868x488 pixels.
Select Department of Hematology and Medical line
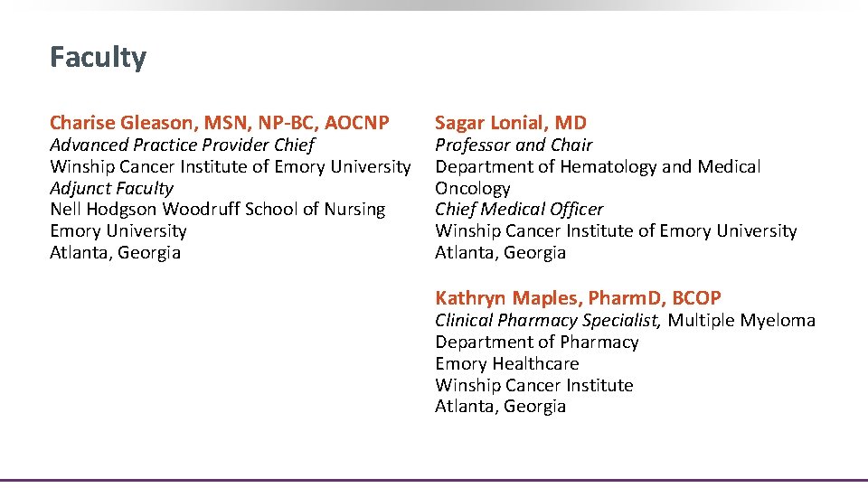tap(598, 166)
